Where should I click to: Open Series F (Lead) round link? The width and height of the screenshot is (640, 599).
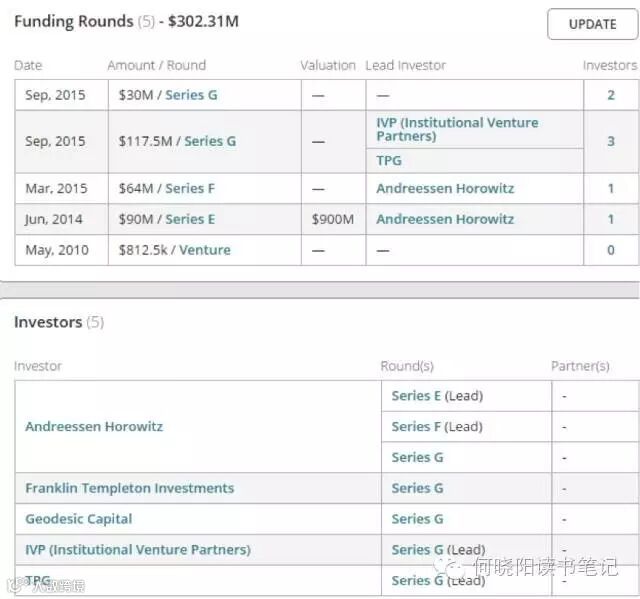point(437,426)
